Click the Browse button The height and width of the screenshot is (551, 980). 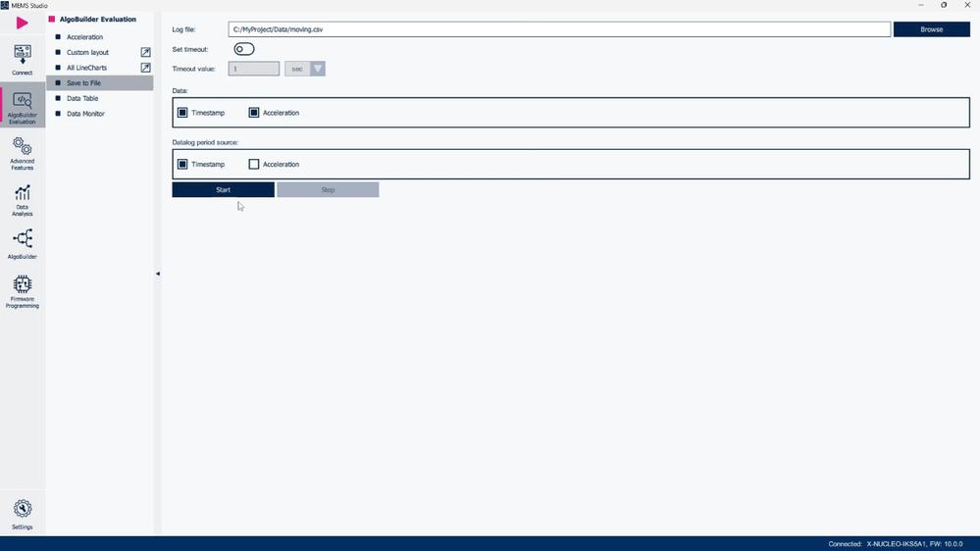pos(931,29)
